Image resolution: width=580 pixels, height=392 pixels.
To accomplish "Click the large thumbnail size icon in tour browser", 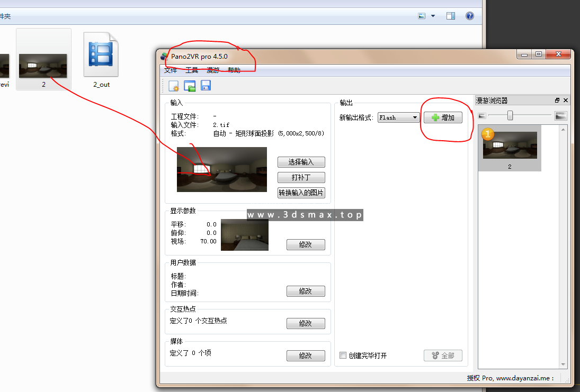I will [x=561, y=116].
